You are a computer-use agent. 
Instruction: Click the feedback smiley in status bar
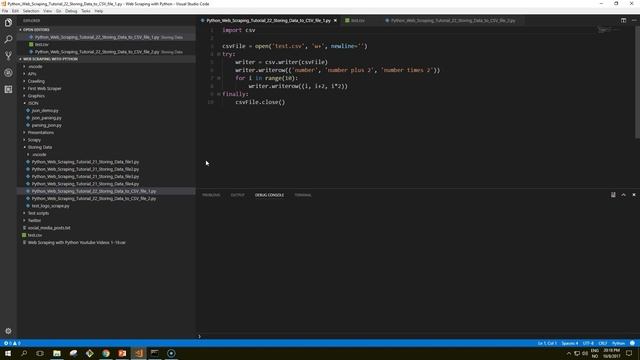click(632, 343)
